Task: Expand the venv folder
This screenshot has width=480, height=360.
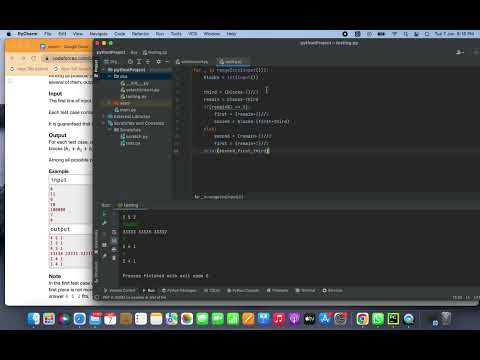Action: (109, 103)
